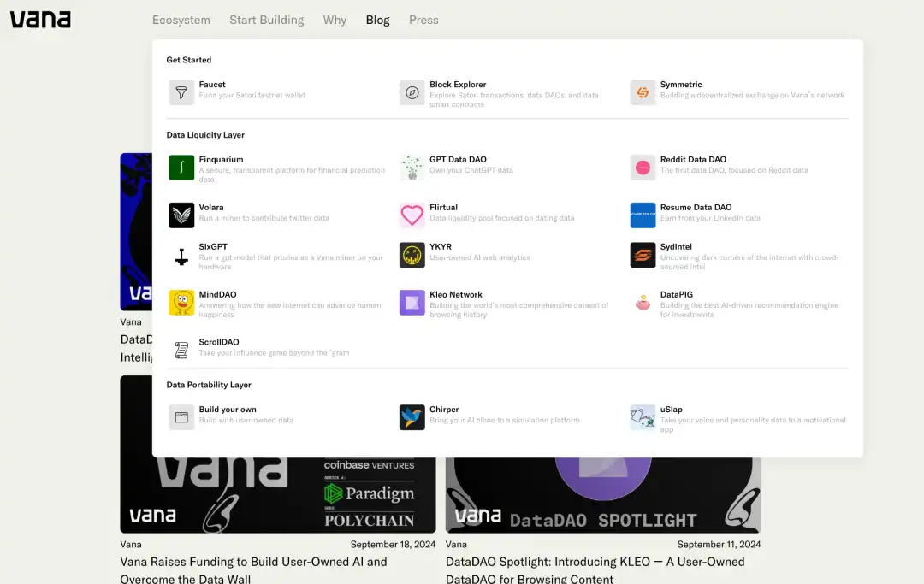Click the Kleo Network purple icon
This screenshot has width=924, height=584.
click(412, 303)
